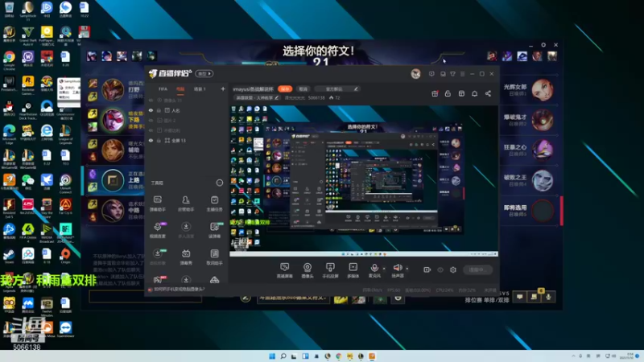Open the 弹幕秀 tool icon

[186, 257]
